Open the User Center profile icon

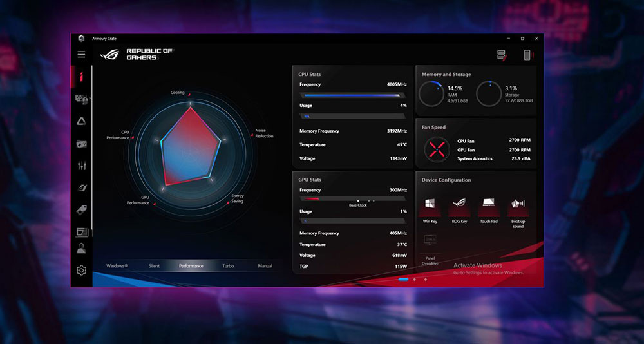point(81,248)
